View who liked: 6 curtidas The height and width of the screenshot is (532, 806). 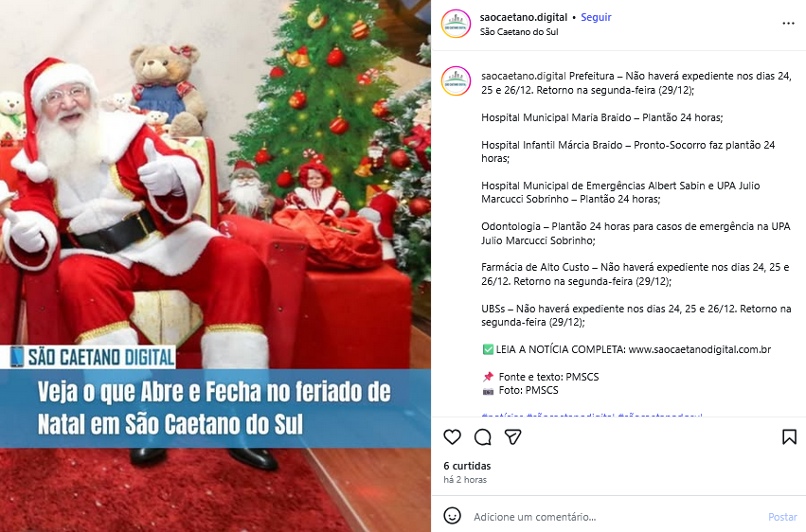[x=467, y=466]
